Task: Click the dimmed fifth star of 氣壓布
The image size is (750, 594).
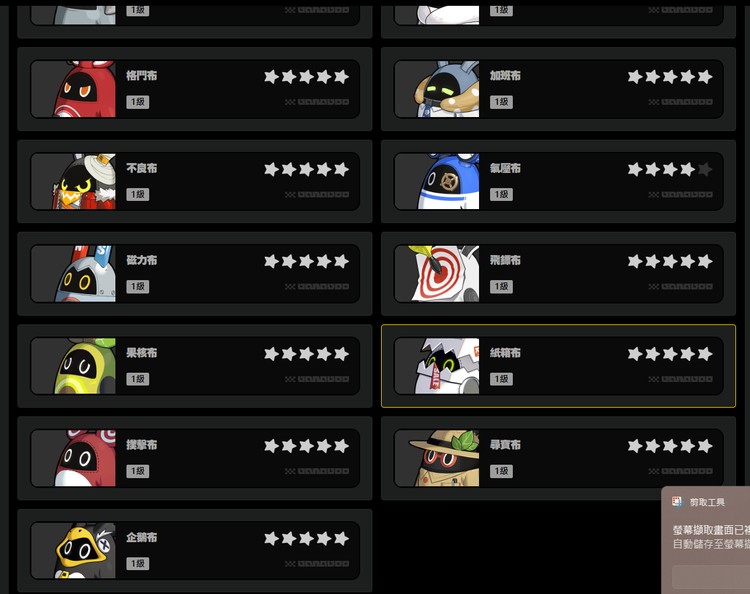Action: (x=705, y=169)
